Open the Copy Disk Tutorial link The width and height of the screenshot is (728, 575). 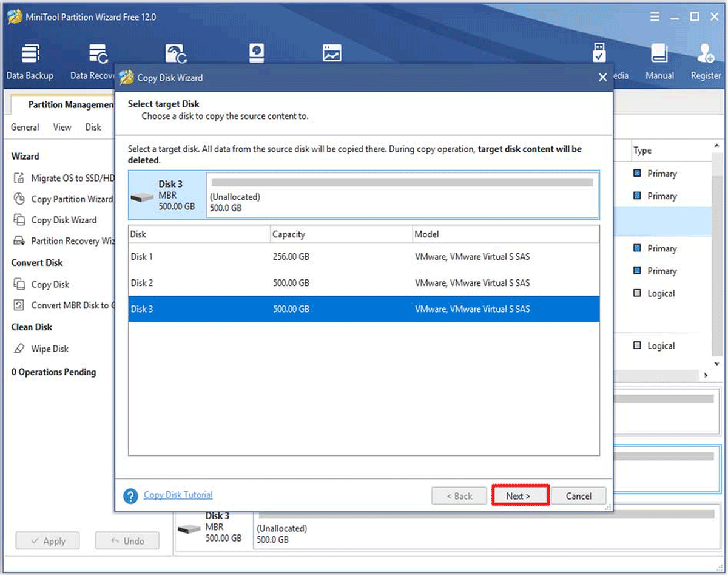click(x=178, y=495)
